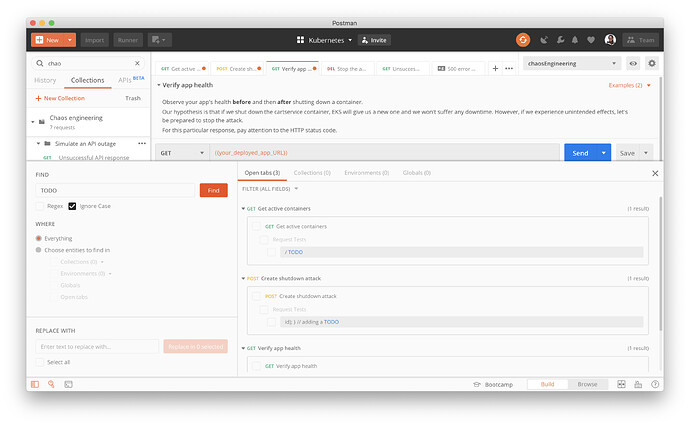Uncheck the Ignore Case checkbox
Screen dimensions: 690x426
pyautogui.click(x=72, y=206)
